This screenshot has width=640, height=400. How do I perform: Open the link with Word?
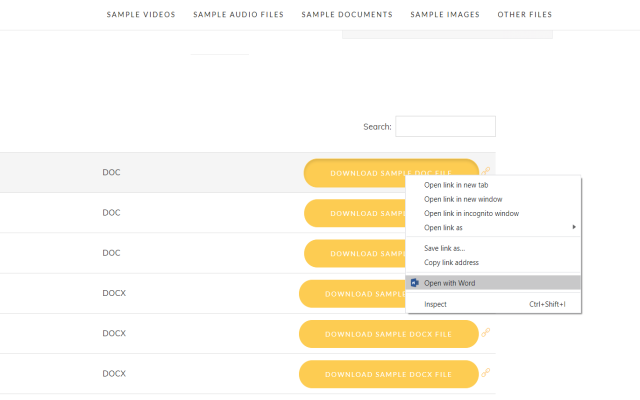tap(449, 283)
